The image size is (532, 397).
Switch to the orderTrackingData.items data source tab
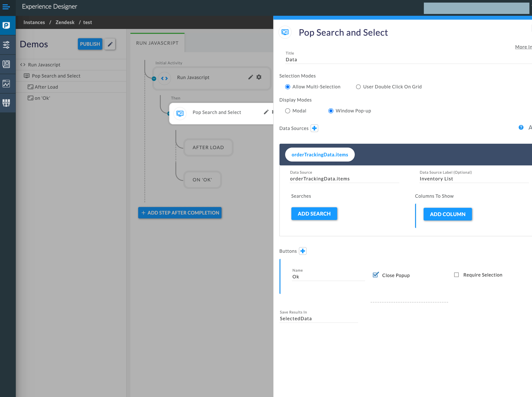(x=320, y=154)
